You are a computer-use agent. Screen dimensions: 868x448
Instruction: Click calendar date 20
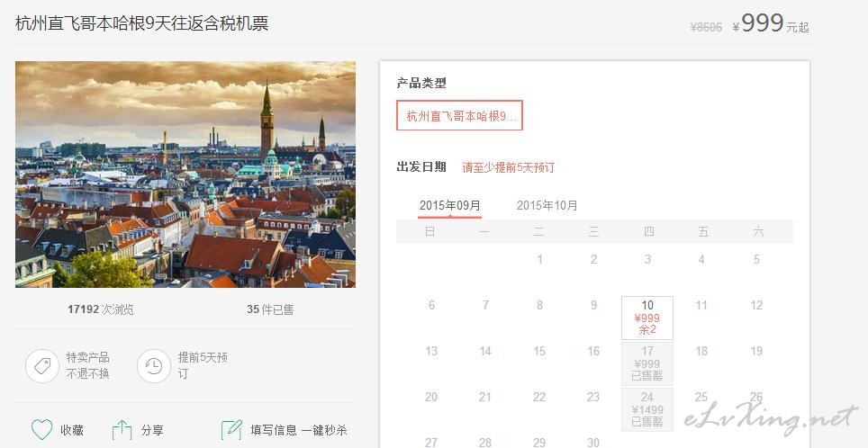(431, 397)
